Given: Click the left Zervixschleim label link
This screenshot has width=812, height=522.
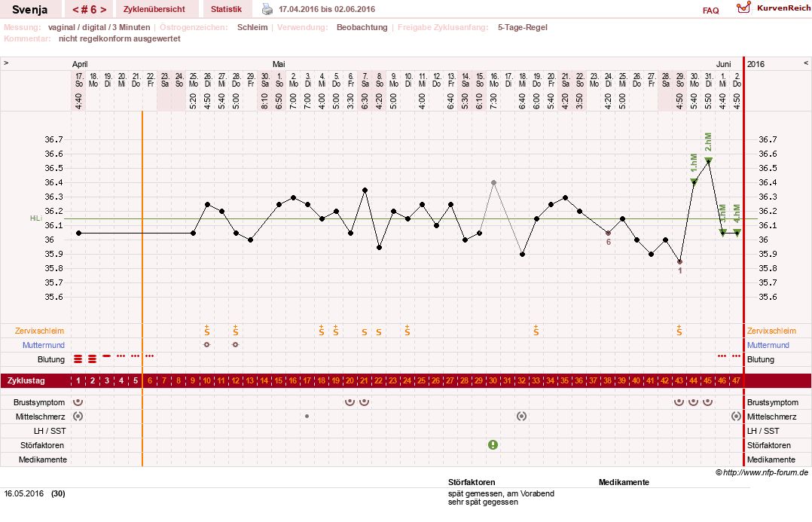Looking at the screenshot, I should [x=39, y=331].
